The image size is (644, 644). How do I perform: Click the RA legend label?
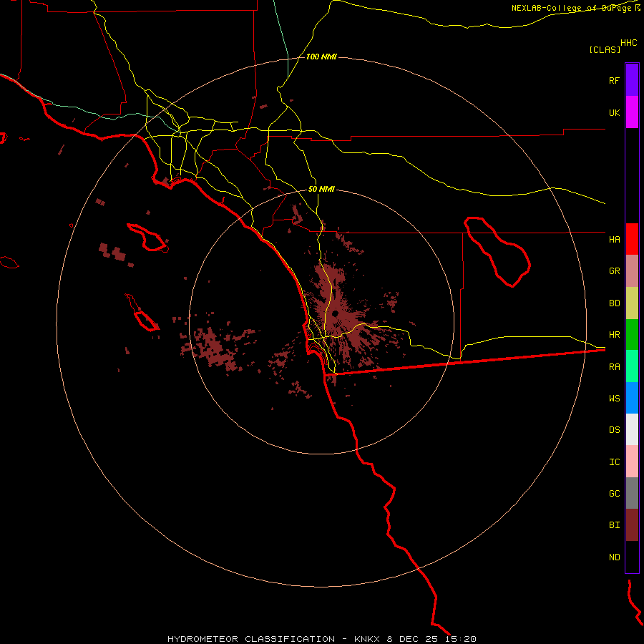coord(614,367)
